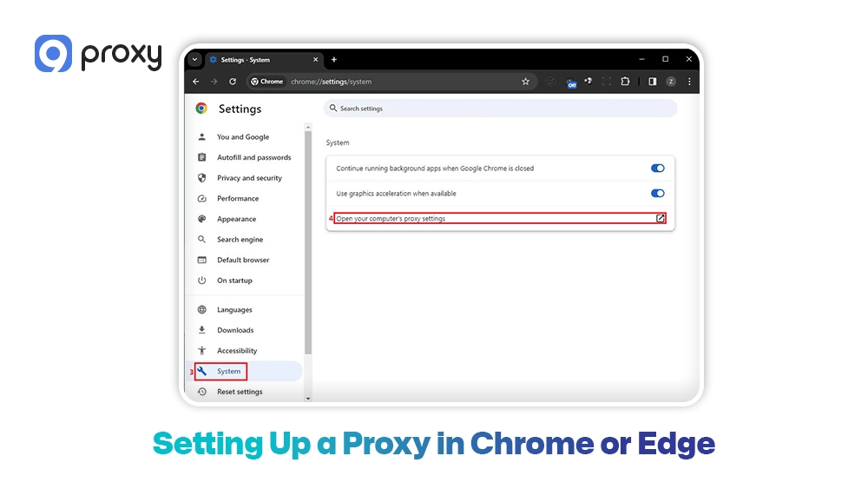Click the download icon beside Downloads
Image resolution: width=868 pixels, height=489 pixels.
pyautogui.click(x=202, y=330)
